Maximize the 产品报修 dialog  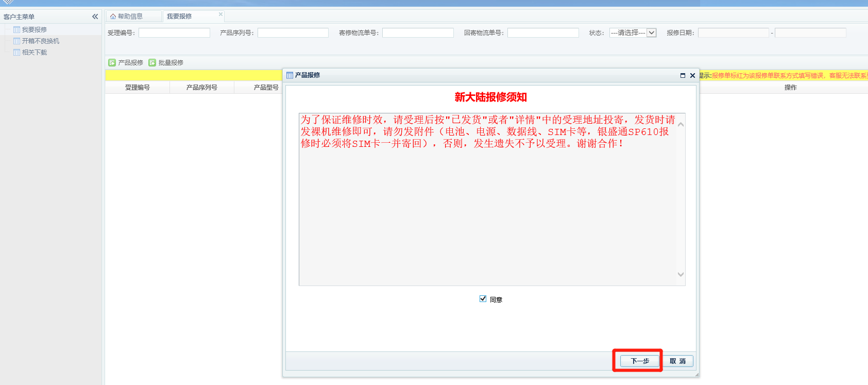coord(683,75)
